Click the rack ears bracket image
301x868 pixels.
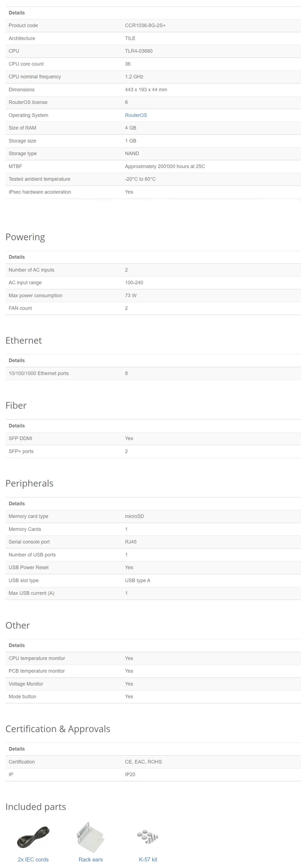click(x=90, y=837)
